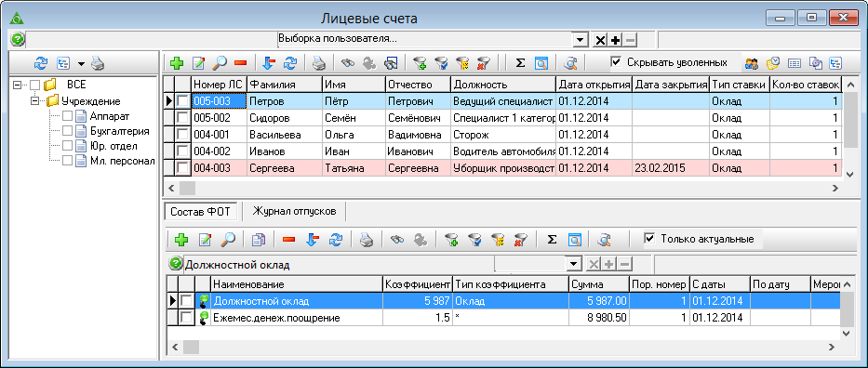The width and height of the screenshot is (868, 368).
Task: Click binoculars-with-window icon in upper toolbar
Action: 391,63
